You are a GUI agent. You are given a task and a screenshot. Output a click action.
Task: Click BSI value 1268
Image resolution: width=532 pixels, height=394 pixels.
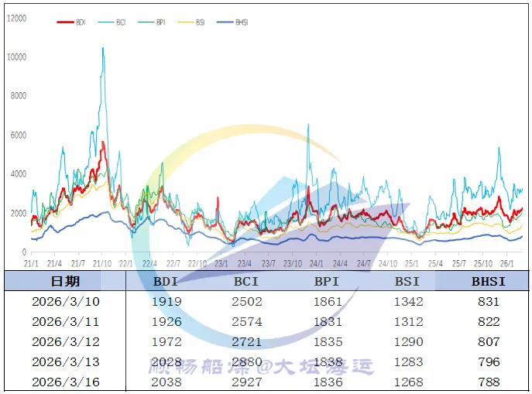pos(409,382)
